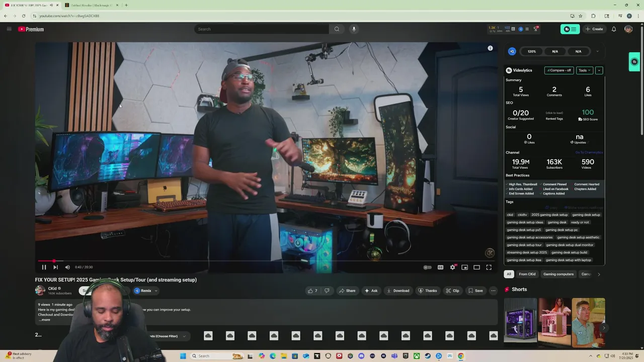Click Go To Channelytics link
This screenshot has height=362, width=644.
click(589, 152)
